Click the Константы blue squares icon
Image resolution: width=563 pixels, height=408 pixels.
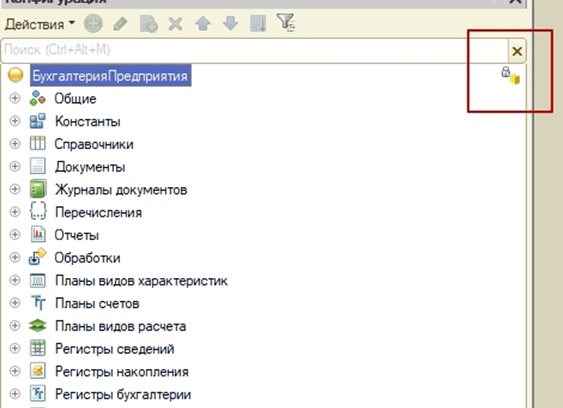coord(38,121)
